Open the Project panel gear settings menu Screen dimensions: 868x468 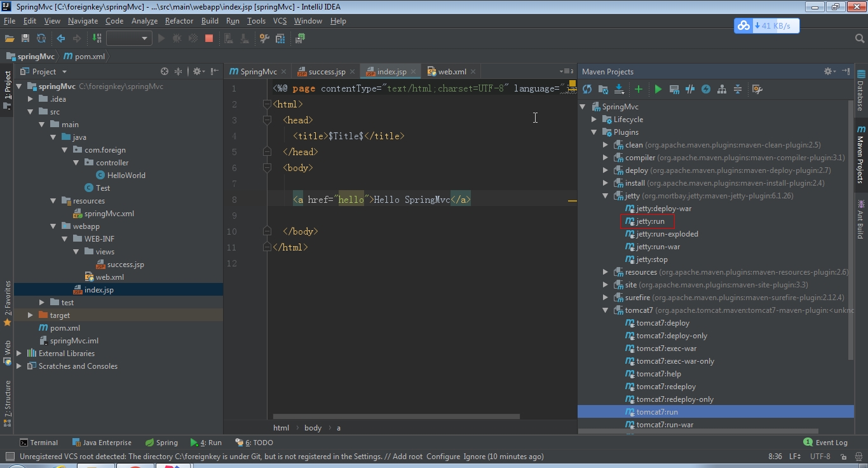pos(198,71)
